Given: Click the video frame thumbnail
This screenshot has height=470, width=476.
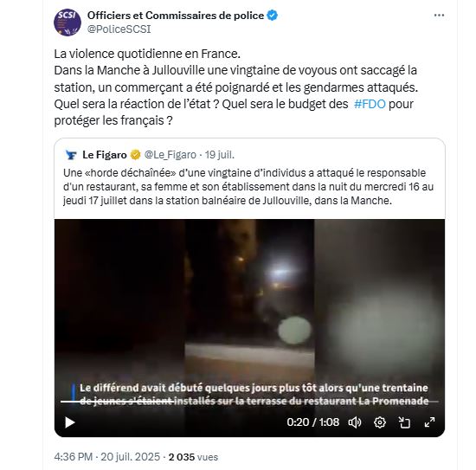Looking at the screenshot, I should [249, 304].
